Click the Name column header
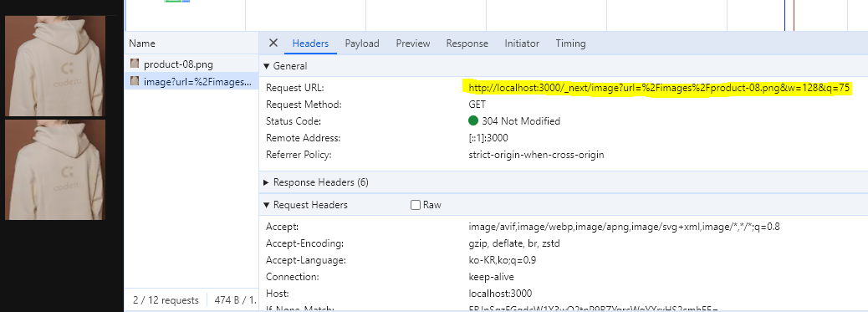 tap(191, 43)
